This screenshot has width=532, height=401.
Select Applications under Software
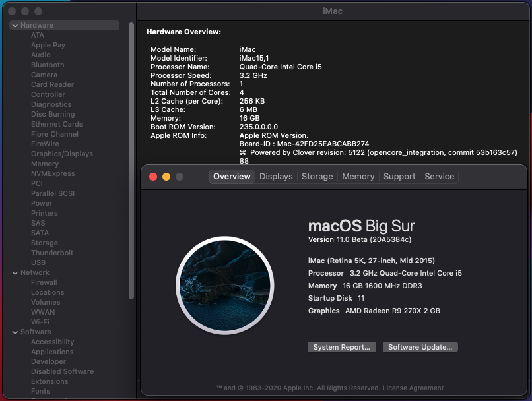click(52, 352)
